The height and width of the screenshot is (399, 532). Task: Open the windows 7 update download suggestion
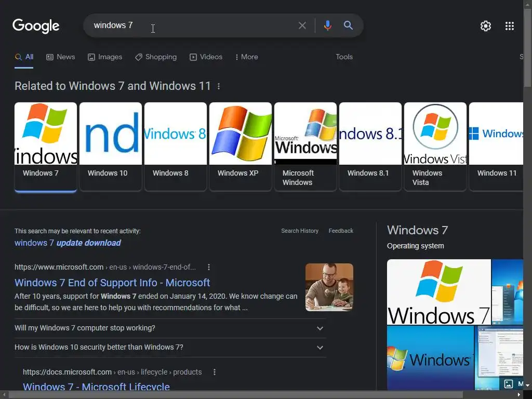click(68, 243)
